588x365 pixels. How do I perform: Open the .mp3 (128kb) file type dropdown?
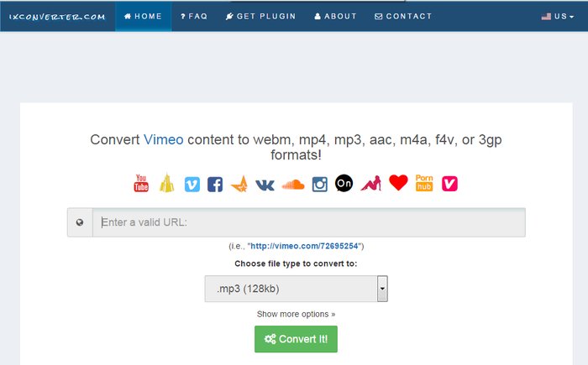pyautogui.click(x=297, y=289)
